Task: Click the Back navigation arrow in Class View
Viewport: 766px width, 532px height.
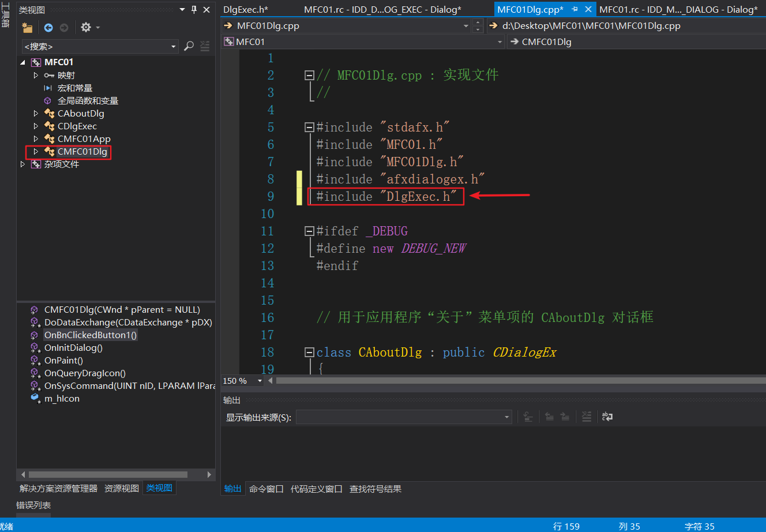Action: point(48,27)
